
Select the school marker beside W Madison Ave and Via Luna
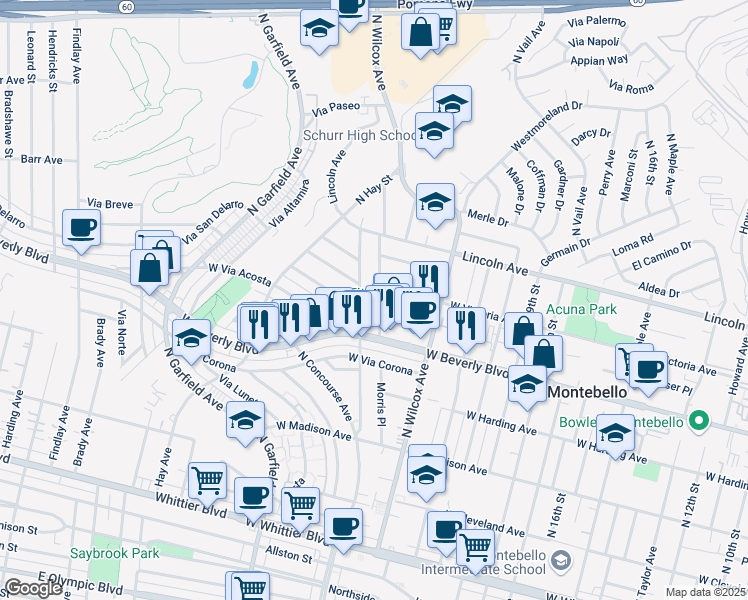245,424
